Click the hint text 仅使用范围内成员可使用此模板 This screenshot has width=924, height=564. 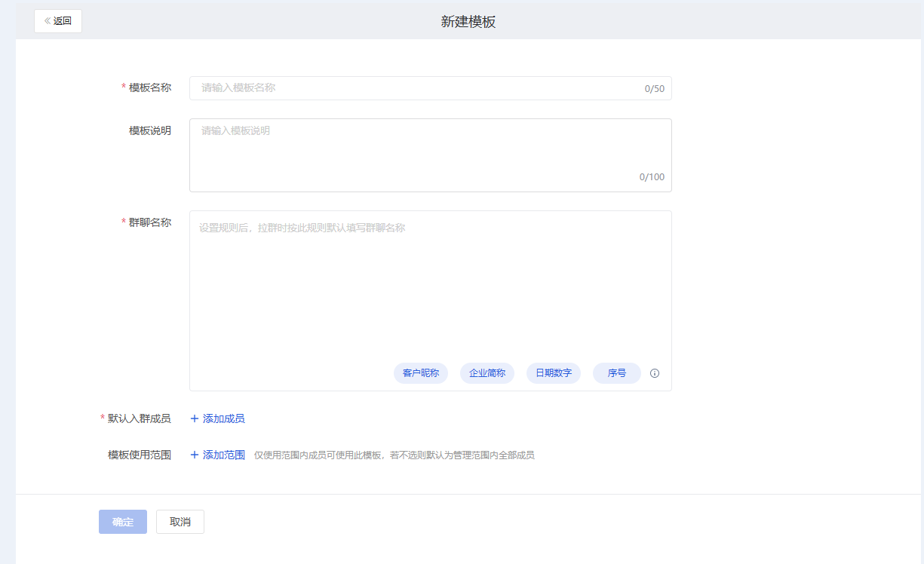coord(318,455)
